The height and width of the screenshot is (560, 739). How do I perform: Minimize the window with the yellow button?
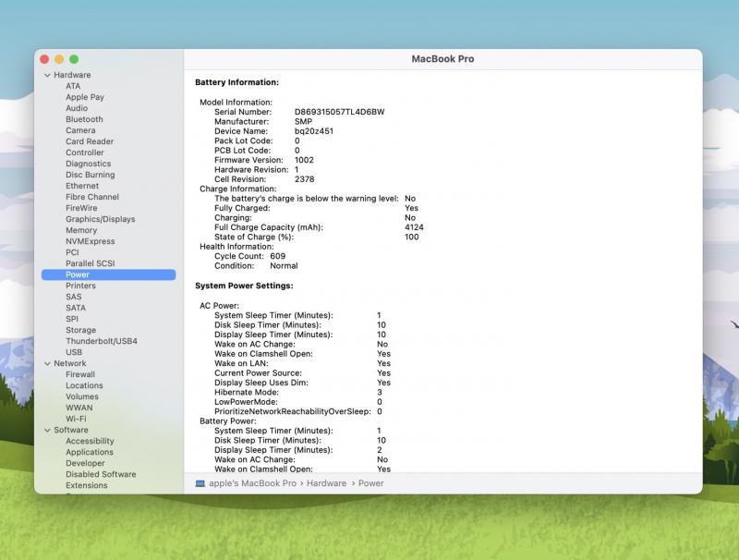[x=59, y=59]
